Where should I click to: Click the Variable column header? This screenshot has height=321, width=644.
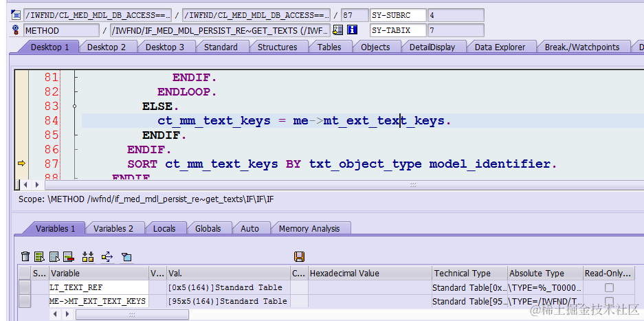99,274
